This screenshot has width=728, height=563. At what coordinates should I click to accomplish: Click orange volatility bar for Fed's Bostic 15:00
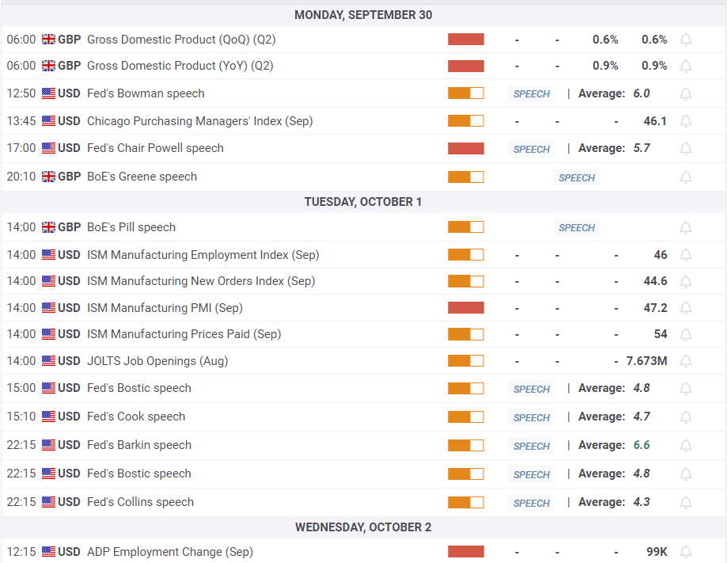465,388
